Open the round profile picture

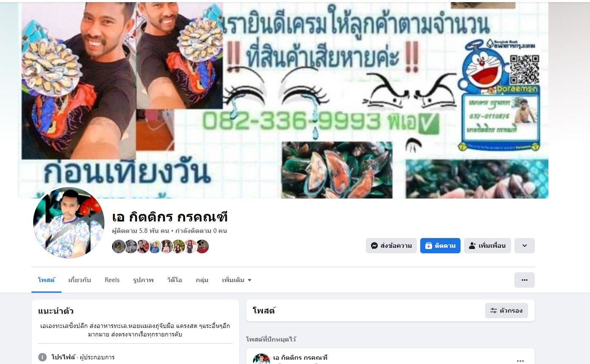coord(69,223)
